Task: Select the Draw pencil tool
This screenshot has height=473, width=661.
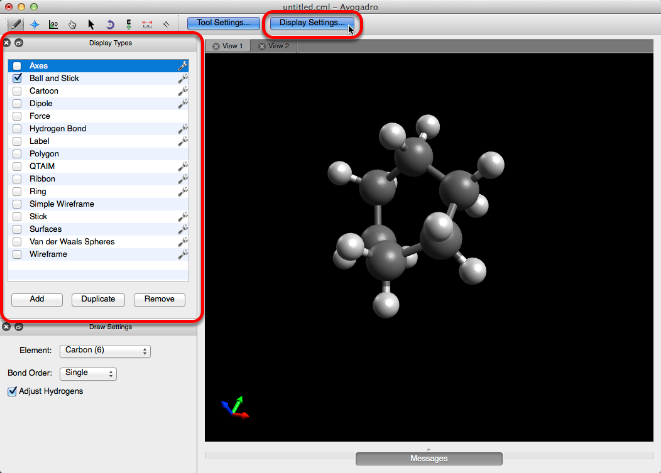Action: pos(17,22)
